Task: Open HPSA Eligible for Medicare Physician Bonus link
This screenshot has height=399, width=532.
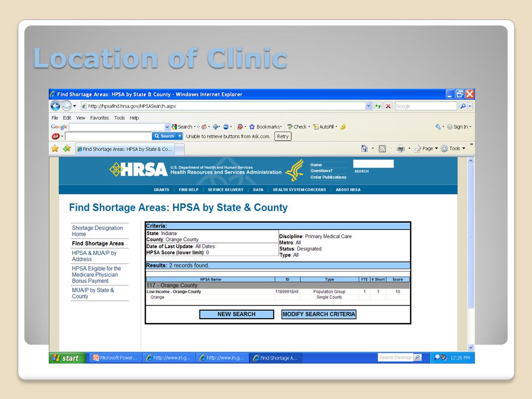Action: 96,274
